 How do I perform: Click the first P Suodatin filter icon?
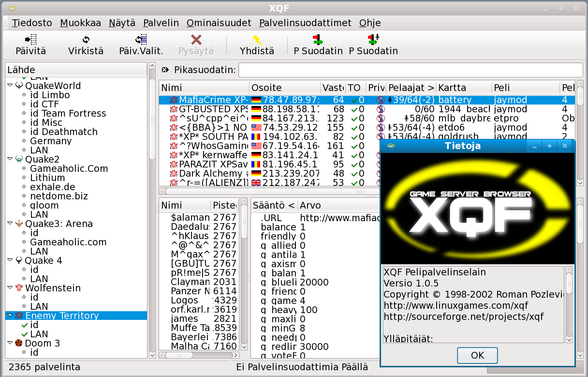318,40
